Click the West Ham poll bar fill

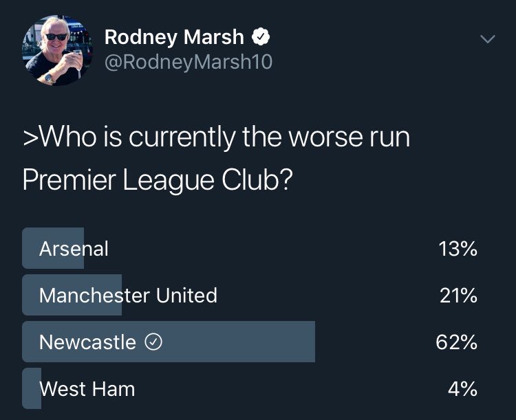32,389
